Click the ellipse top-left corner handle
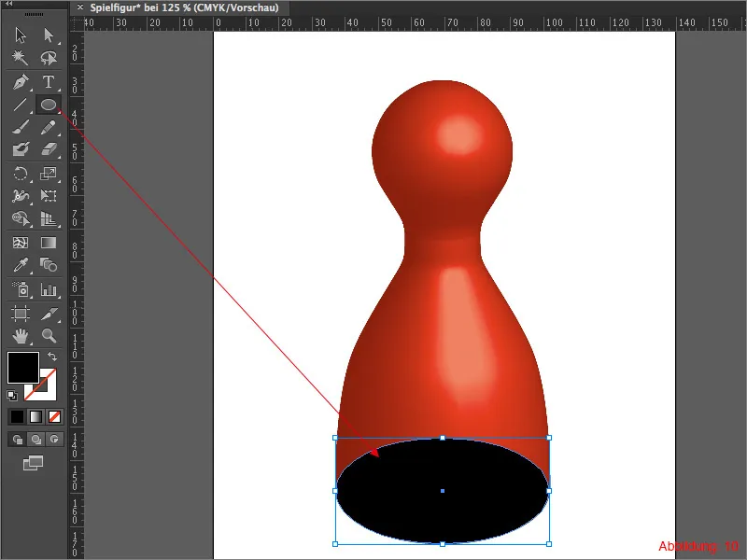 pos(335,438)
